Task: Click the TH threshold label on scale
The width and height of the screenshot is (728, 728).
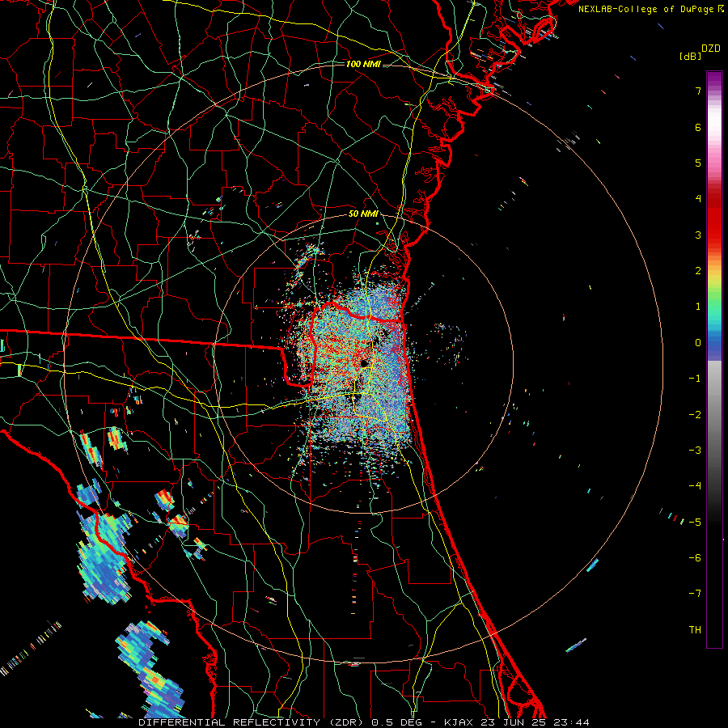Action: 695,629
